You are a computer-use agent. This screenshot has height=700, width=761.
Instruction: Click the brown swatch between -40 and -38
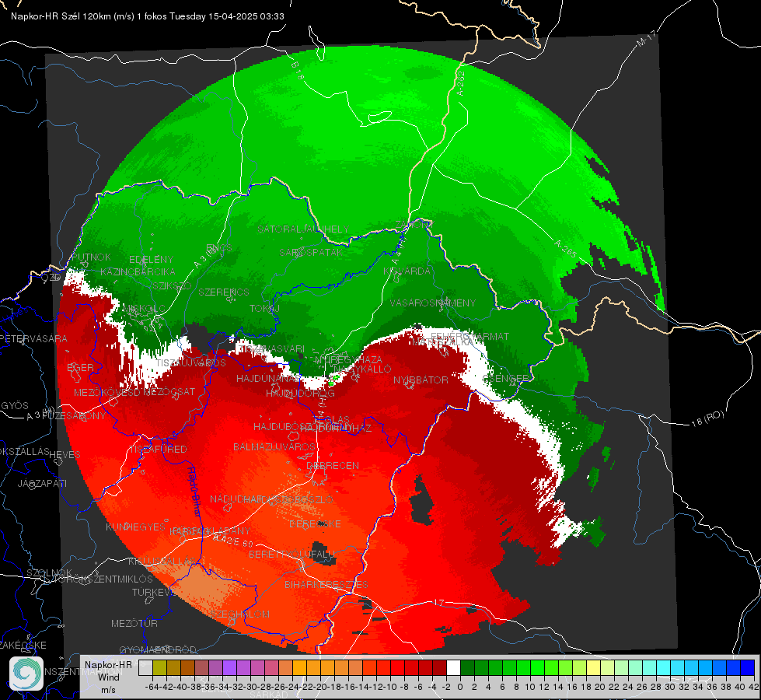click(187, 668)
